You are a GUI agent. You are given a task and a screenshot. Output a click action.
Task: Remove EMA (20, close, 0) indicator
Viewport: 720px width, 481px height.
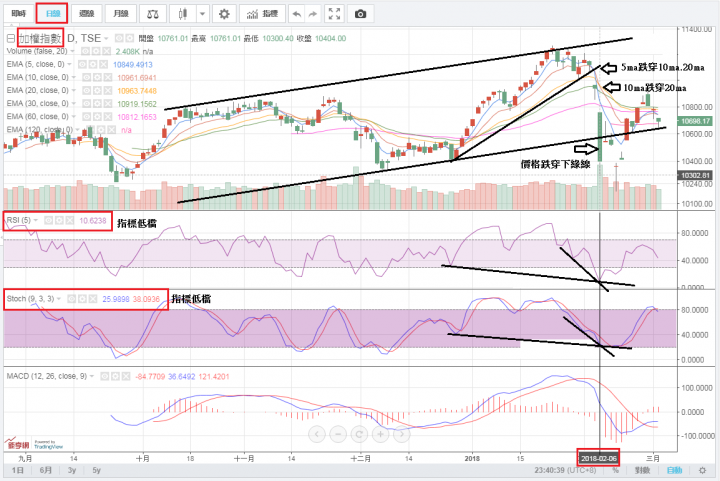point(107,90)
